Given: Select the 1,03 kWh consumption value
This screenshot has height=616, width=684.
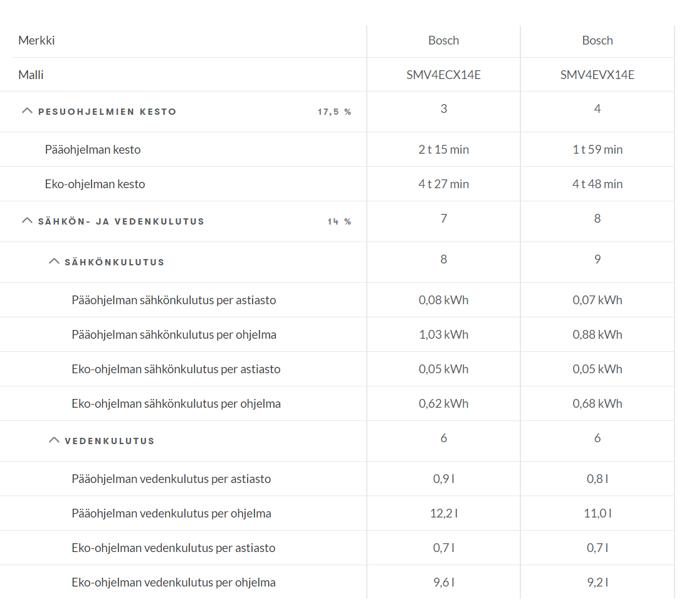Looking at the screenshot, I should pyautogui.click(x=443, y=334).
